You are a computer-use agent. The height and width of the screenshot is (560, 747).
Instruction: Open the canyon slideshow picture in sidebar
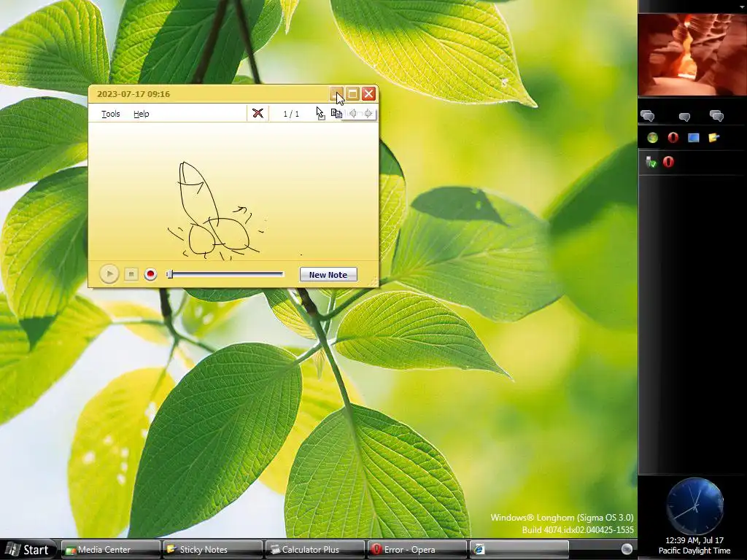click(692, 55)
